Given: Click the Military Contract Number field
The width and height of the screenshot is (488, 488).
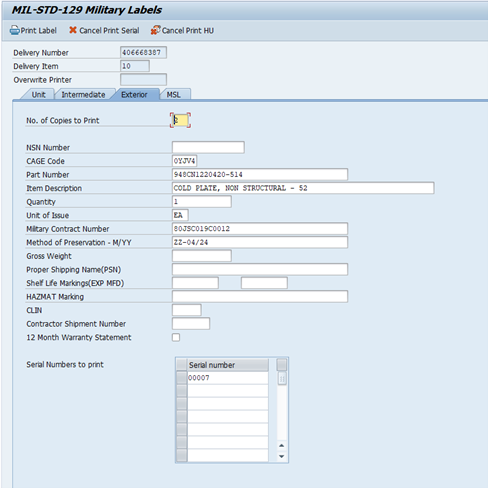Looking at the screenshot, I should [x=260, y=229].
